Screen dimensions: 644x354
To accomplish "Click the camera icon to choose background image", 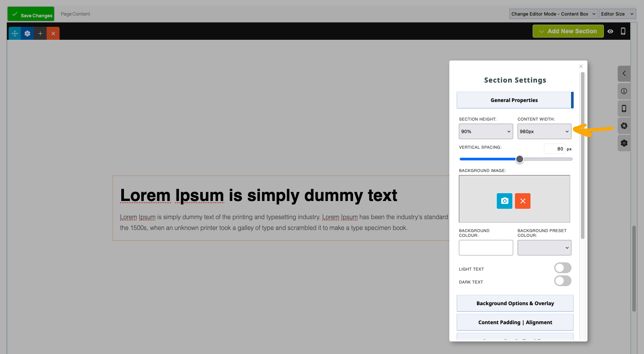I will 504,201.
